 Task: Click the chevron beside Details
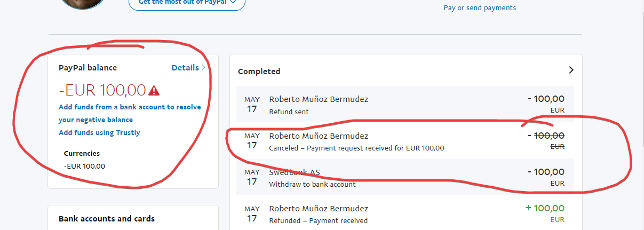click(203, 68)
